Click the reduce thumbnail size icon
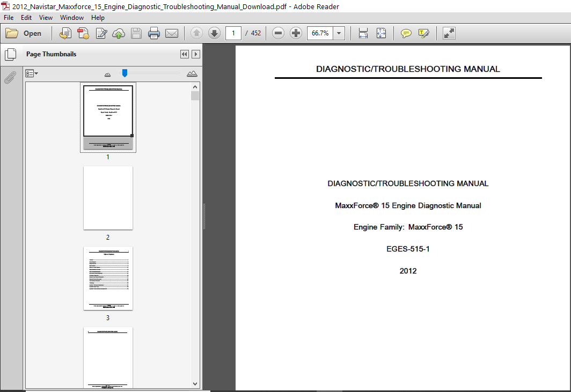Viewport: 571px width, 392px height. [107, 75]
